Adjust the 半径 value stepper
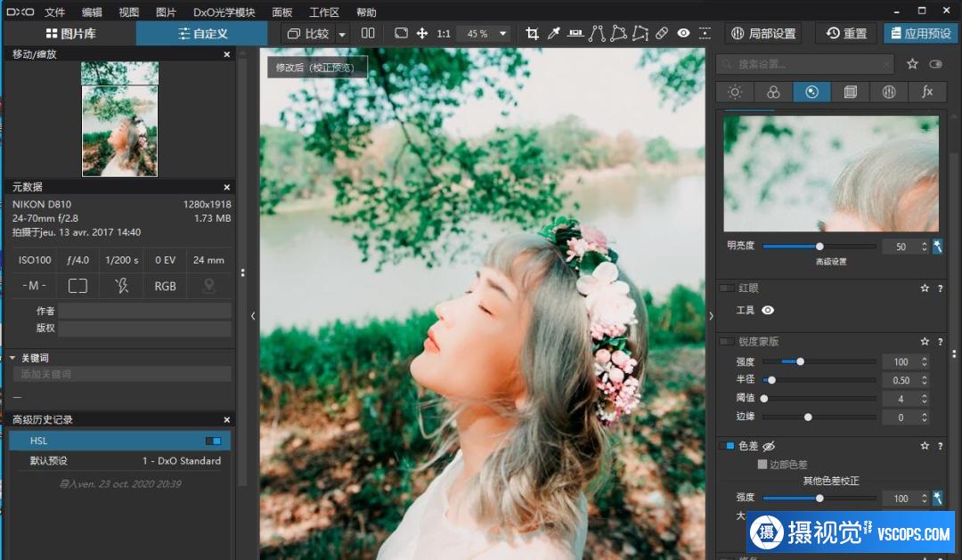The image size is (962, 560). pos(924,380)
